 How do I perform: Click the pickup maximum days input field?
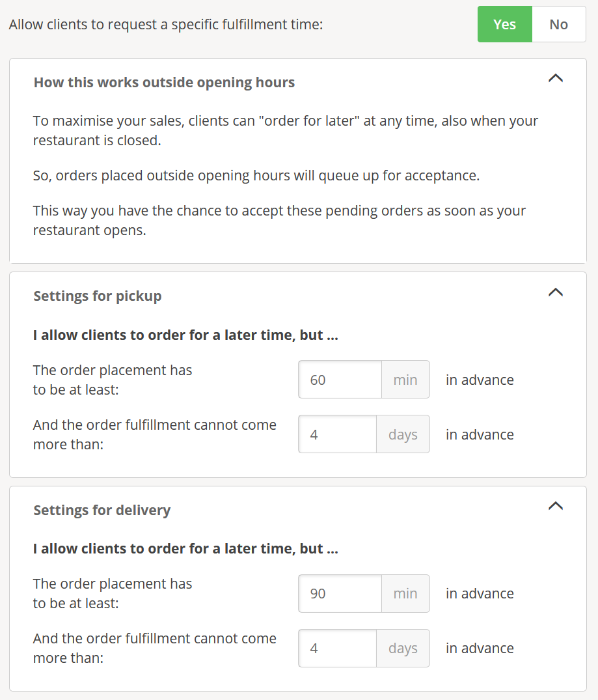click(337, 434)
